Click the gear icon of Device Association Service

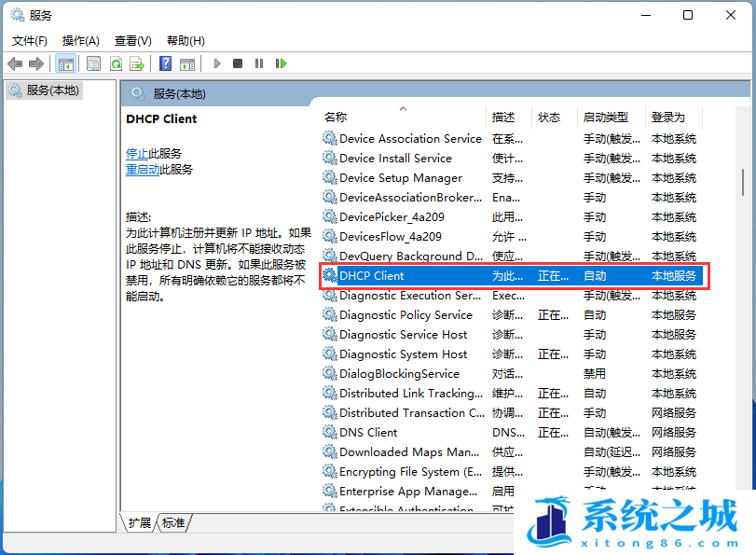[330, 138]
